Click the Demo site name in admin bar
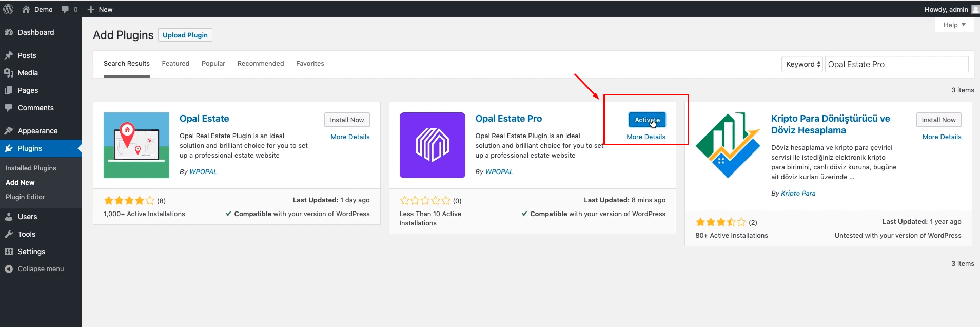This screenshot has height=327, width=980. 44,9
